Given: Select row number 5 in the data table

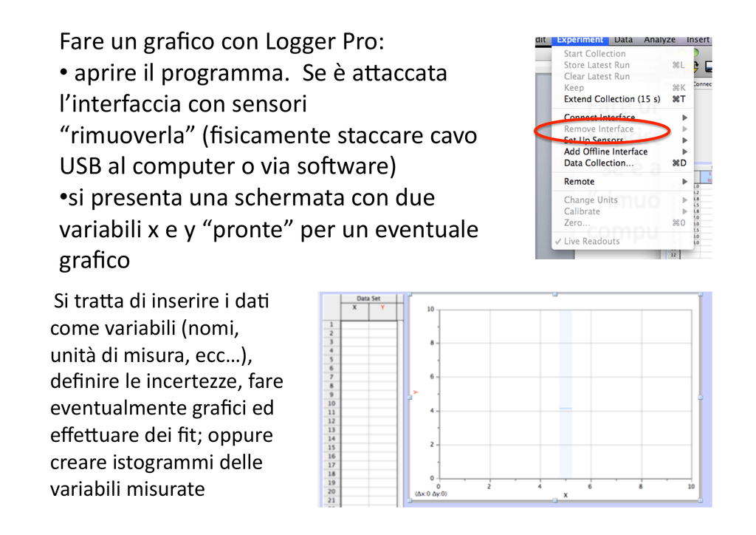Looking at the screenshot, I should tap(331, 359).
